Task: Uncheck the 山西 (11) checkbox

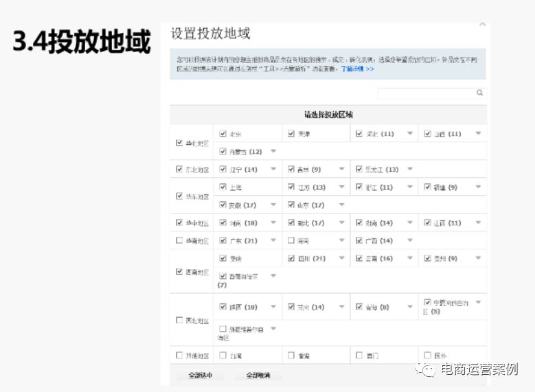Action: (x=427, y=133)
